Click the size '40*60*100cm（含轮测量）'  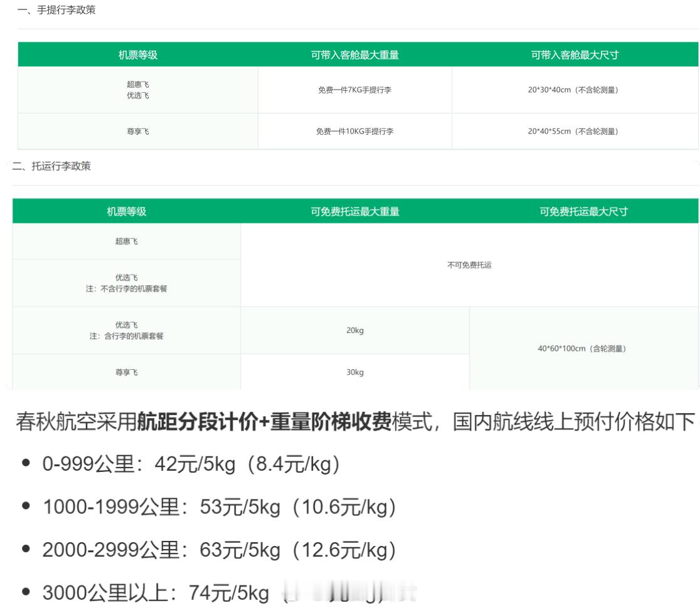tap(583, 349)
